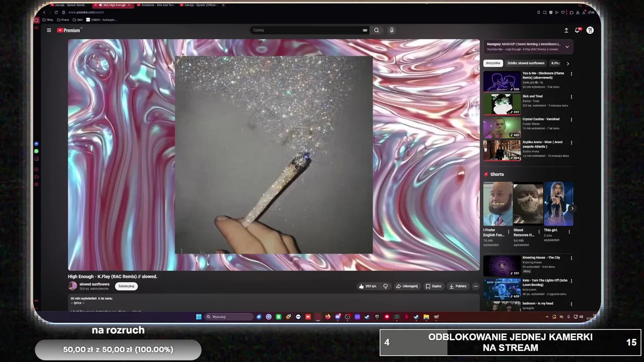Click the Udostępnij share button
This screenshot has width=644, height=362.
[x=407, y=286]
